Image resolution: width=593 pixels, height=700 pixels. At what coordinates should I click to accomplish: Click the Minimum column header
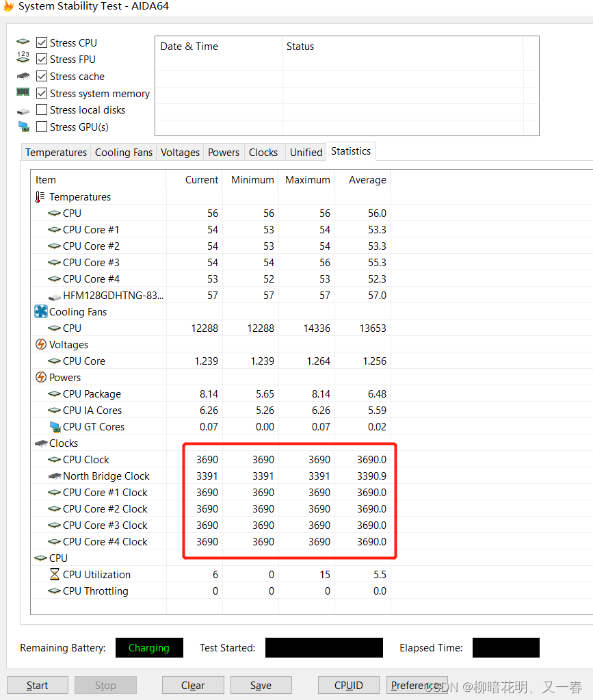tap(250, 179)
